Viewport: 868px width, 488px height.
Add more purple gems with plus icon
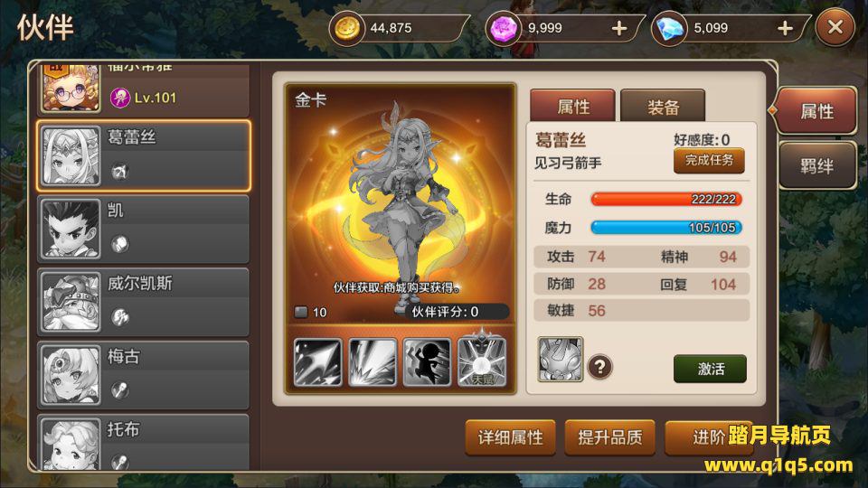point(619,28)
